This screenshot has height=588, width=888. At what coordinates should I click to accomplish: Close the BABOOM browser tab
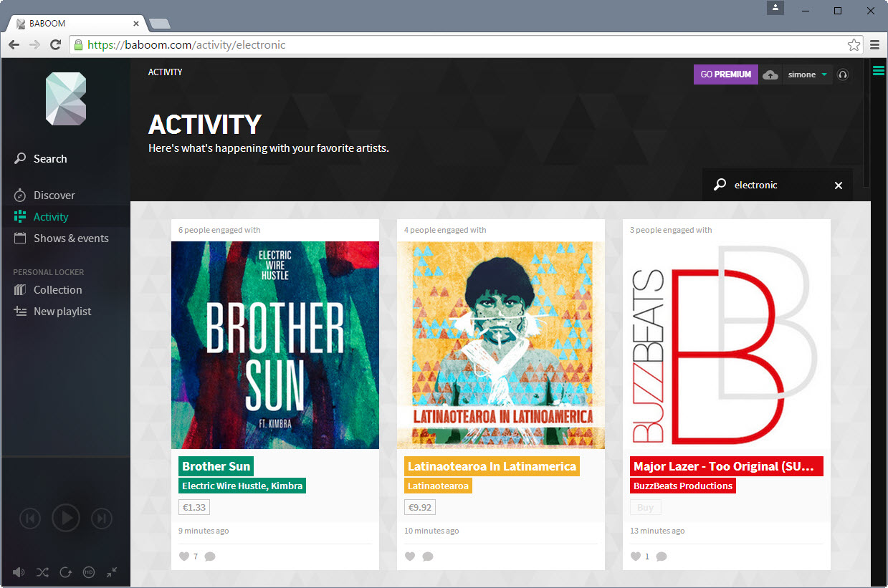pos(135,24)
